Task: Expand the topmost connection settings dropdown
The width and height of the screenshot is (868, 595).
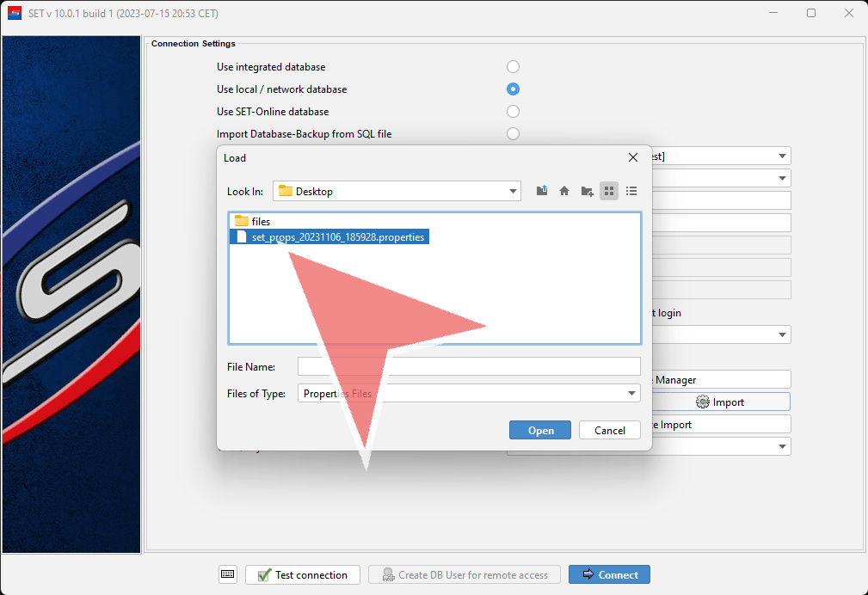Action: 782,156
